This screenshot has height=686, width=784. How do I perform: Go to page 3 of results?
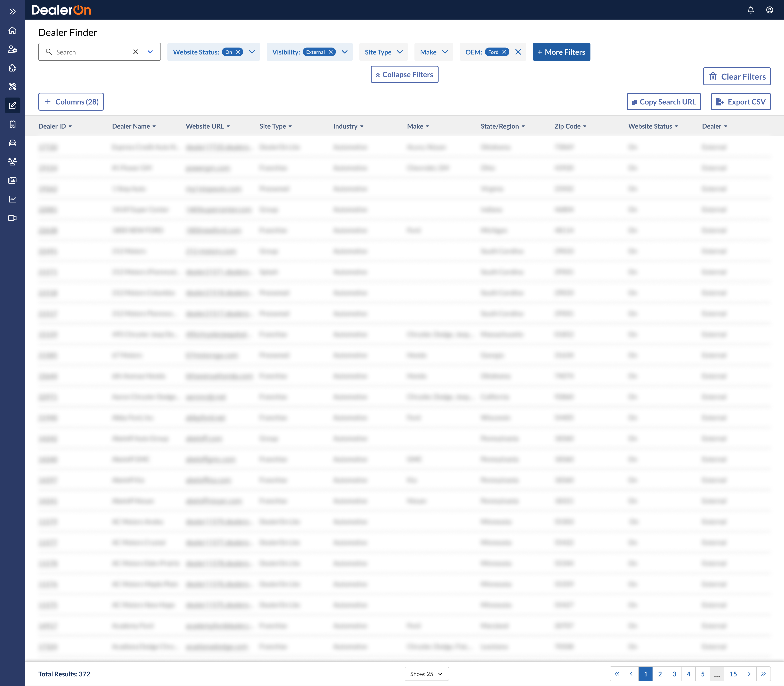674,674
